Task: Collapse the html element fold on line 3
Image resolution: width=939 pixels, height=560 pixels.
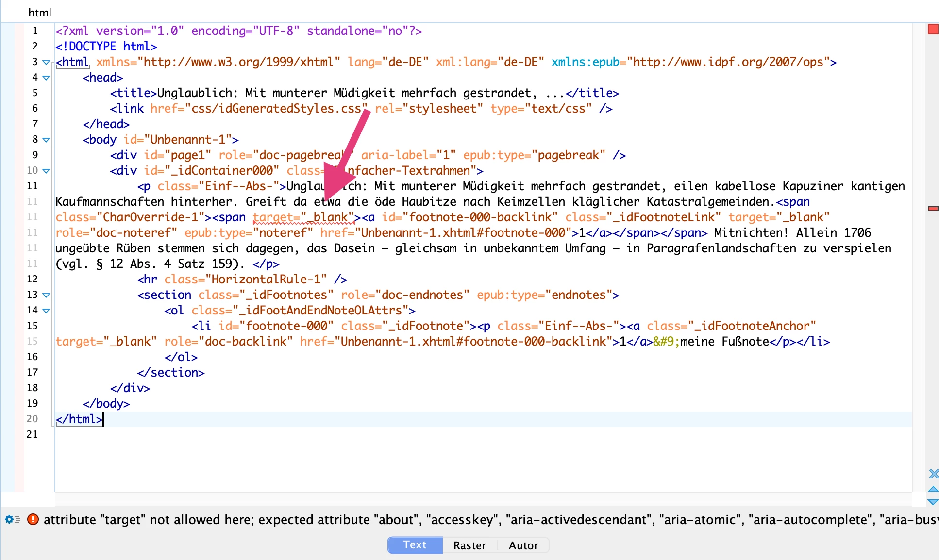Action: tap(46, 63)
